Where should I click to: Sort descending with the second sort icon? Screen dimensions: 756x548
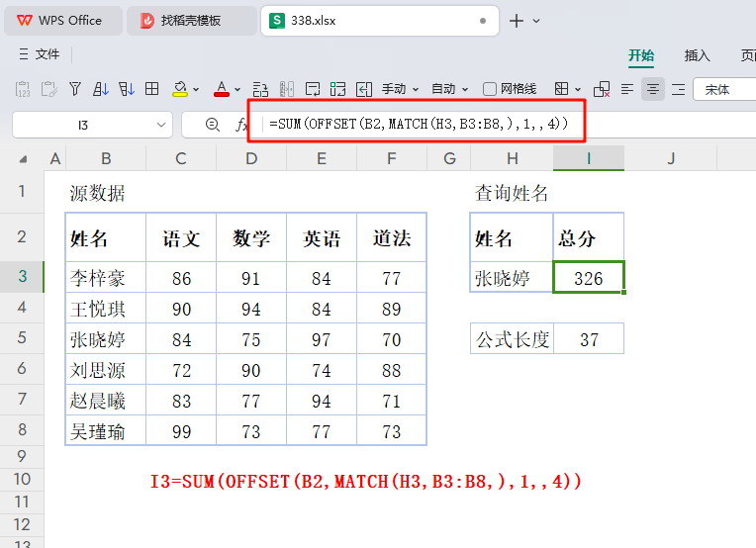pos(127,89)
